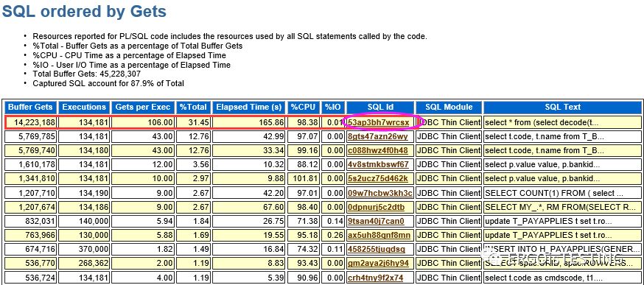644x285 pixels.
Task: Click the 1,610,178 buffer gets cell
Action: [x=31, y=164]
